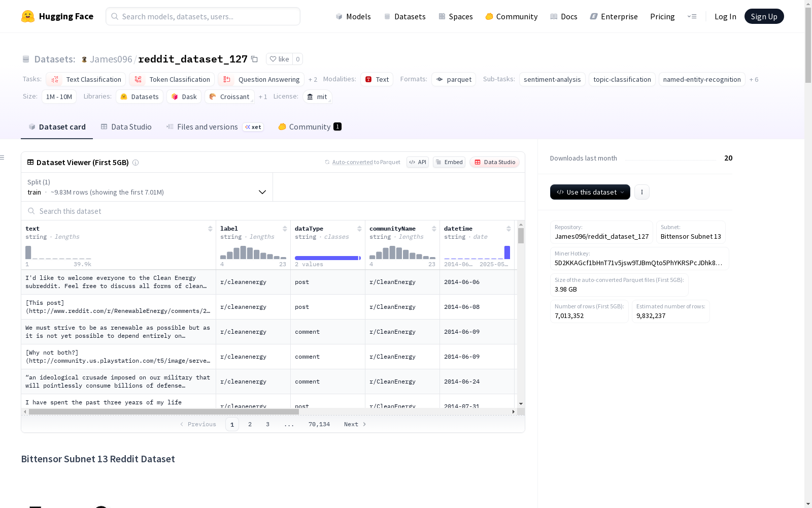Select the Text Classification task tag

tap(86, 79)
